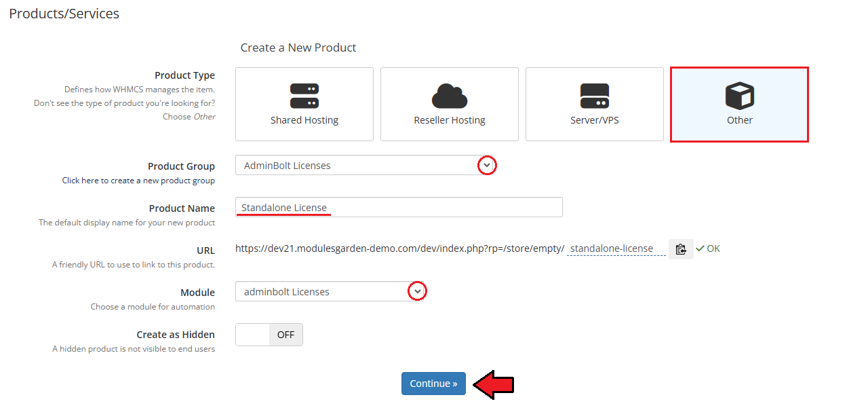Image resolution: width=868 pixels, height=408 pixels.
Task: Click the Product Type label
Action: coord(184,75)
